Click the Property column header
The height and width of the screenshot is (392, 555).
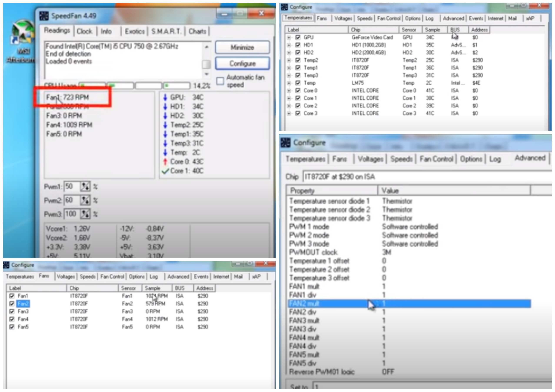click(x=332, y=190)
